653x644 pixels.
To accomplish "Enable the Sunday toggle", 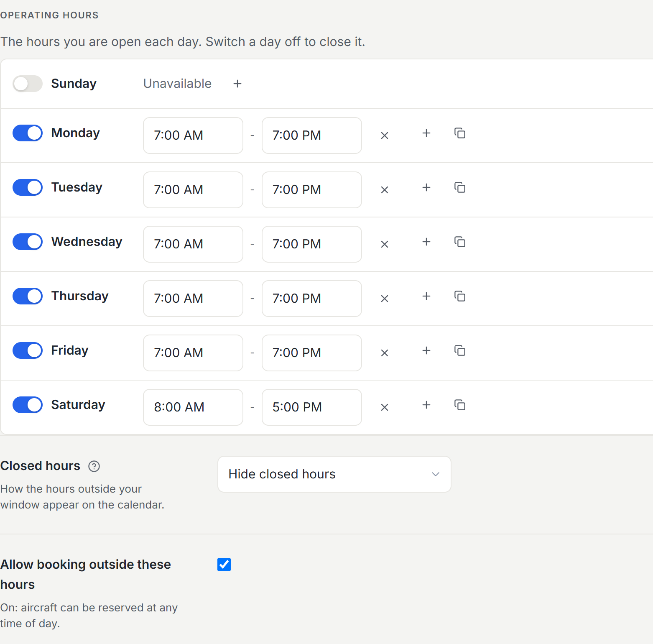I will coord(28,84).
